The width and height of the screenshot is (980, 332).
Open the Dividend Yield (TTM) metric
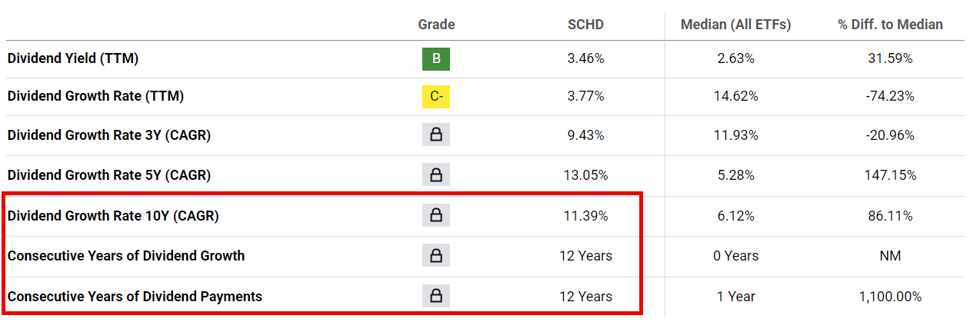(73, 58)
